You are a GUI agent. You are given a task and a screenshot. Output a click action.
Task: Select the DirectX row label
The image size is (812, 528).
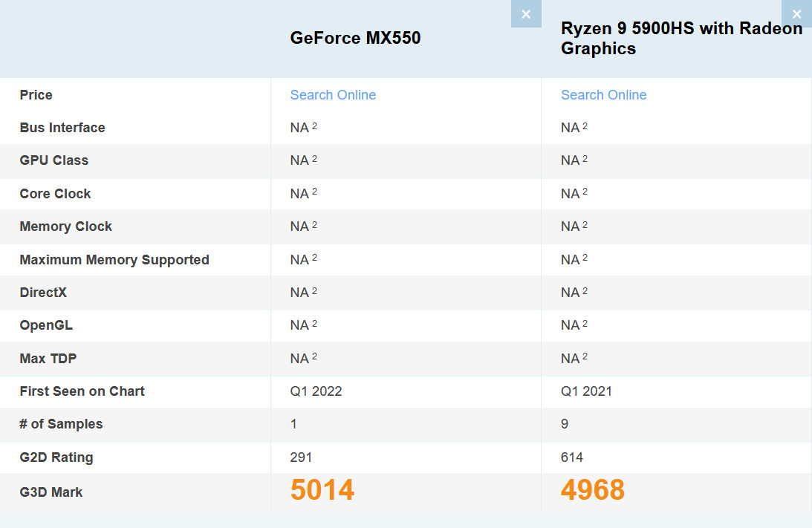[43, 293]
